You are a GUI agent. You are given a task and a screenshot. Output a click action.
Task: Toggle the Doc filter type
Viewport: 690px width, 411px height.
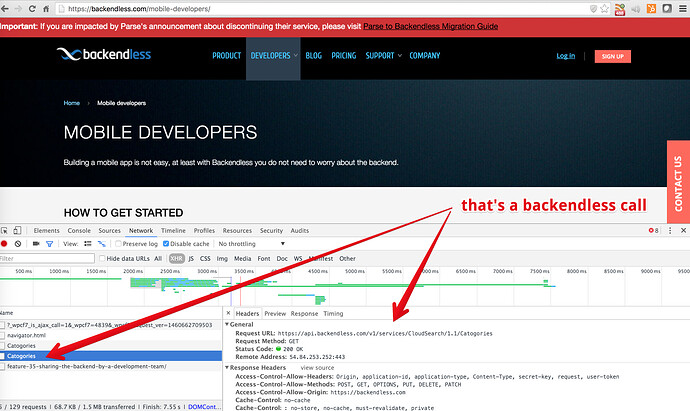tap(282, 258)
